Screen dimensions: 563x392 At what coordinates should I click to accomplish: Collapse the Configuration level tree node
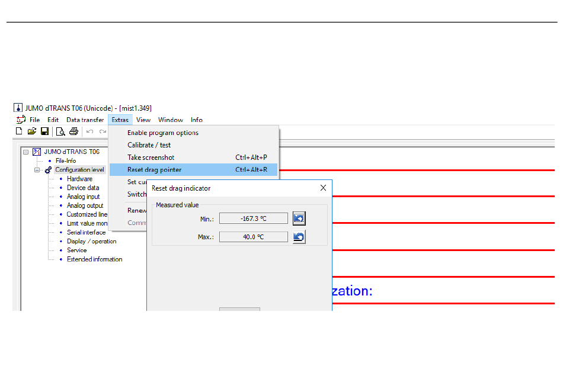tap(37, 170)
